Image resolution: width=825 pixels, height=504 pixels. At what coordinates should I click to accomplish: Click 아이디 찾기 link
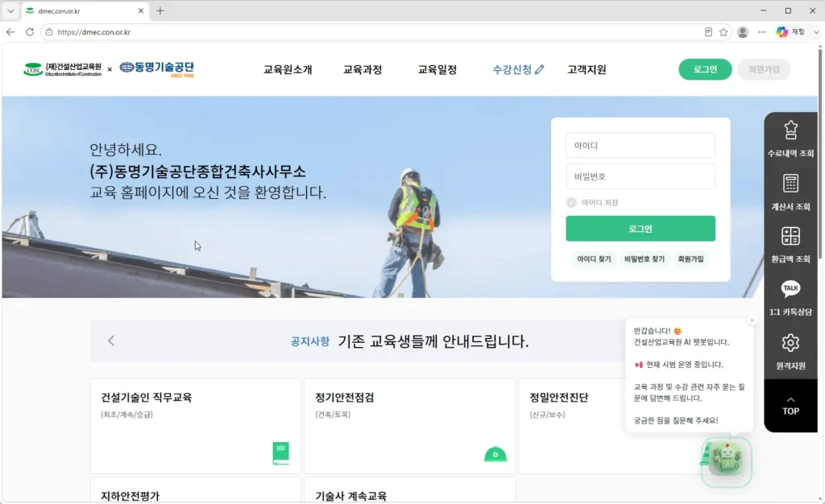594,259
